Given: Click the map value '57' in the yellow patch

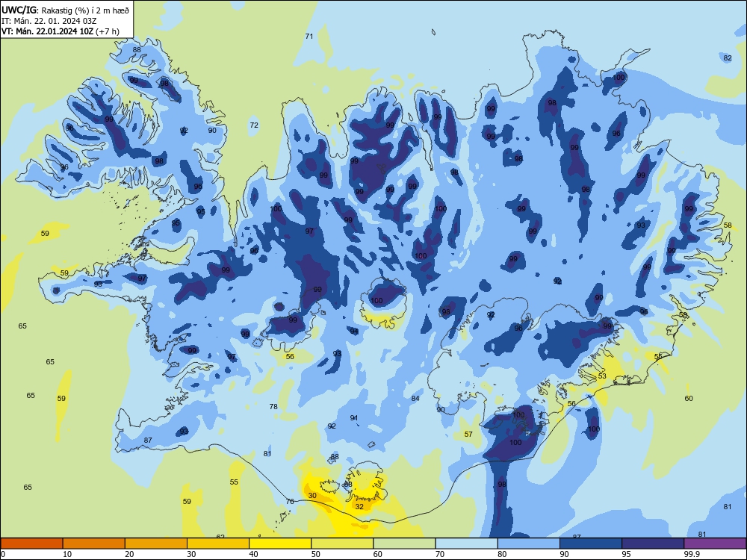Looking at the screenshot, I should [468, 435].
